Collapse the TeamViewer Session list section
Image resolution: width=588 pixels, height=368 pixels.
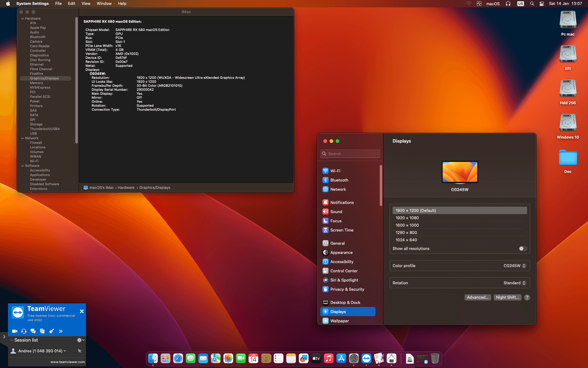[x=12, y=340]
